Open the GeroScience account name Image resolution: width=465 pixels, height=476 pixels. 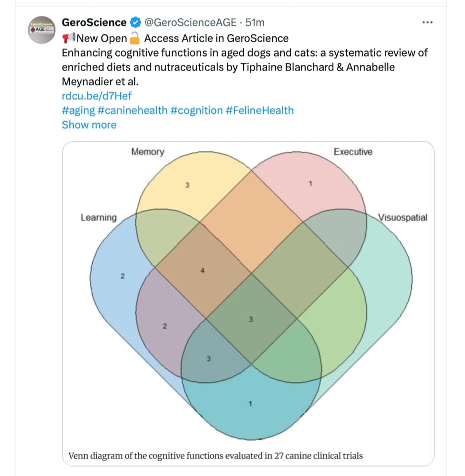pyautogui.click(x=94, y=23)
